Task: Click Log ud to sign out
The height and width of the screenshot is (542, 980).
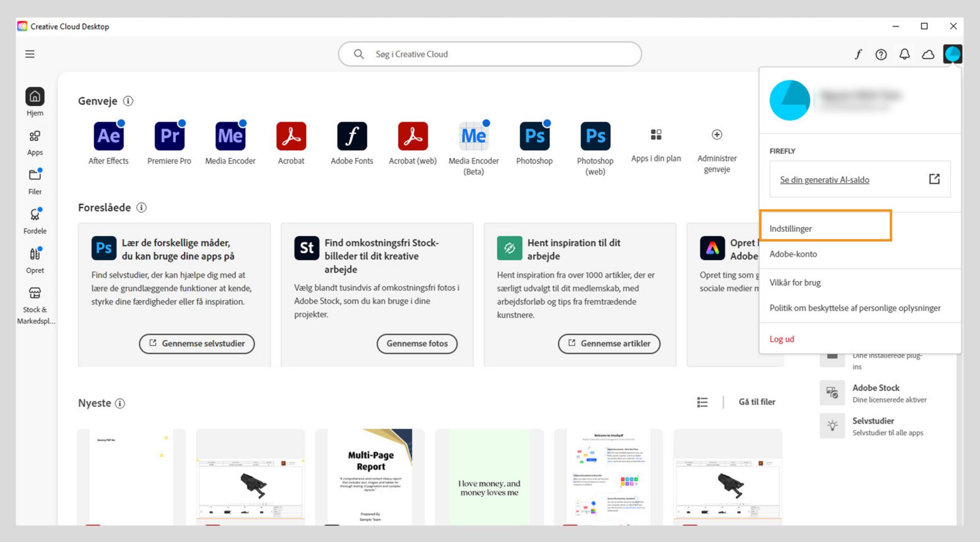Action: (x=782, y=339)
